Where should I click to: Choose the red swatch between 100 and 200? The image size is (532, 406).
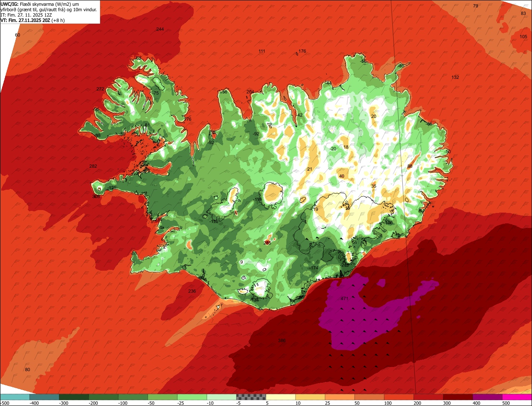(399, 397)
